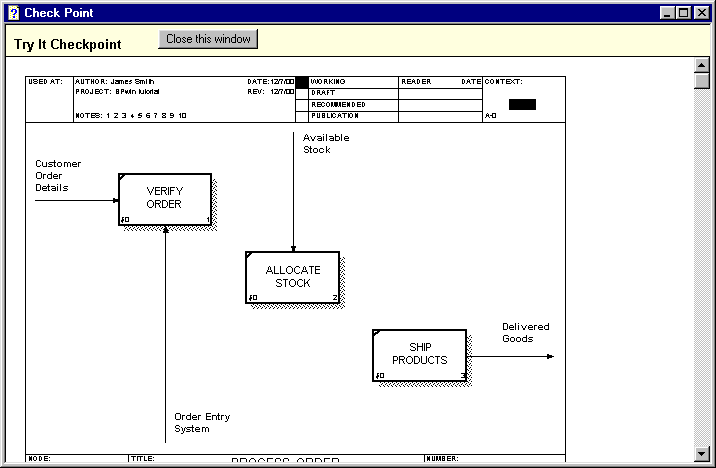716x468 pixels.
Task: Click the Available Stock arrow label
Action: [326, 144]
